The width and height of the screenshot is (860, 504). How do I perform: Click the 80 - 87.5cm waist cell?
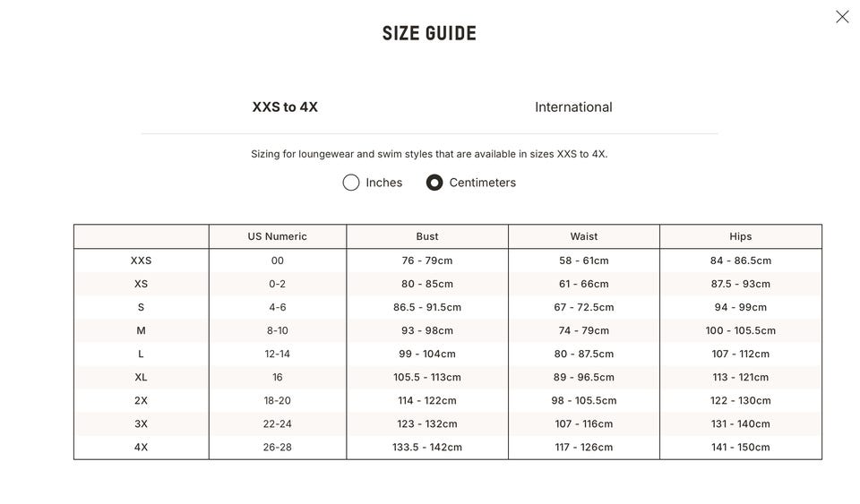584,355
